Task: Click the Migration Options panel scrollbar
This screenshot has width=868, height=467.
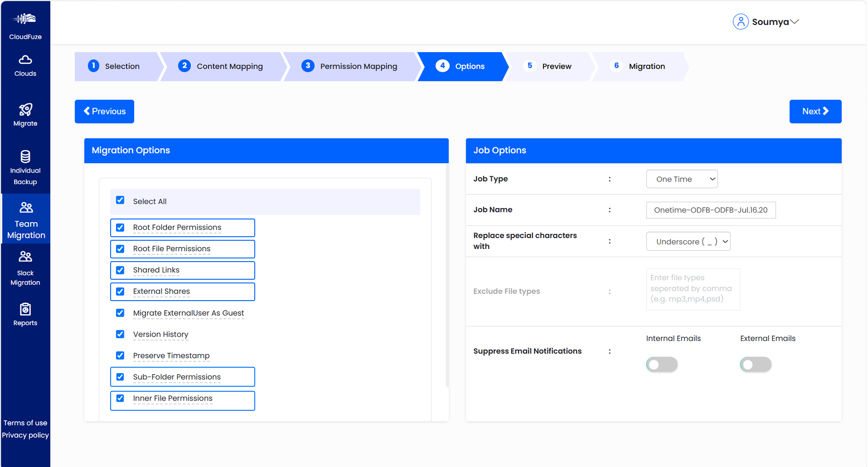Action: click(x=447, y=275)
